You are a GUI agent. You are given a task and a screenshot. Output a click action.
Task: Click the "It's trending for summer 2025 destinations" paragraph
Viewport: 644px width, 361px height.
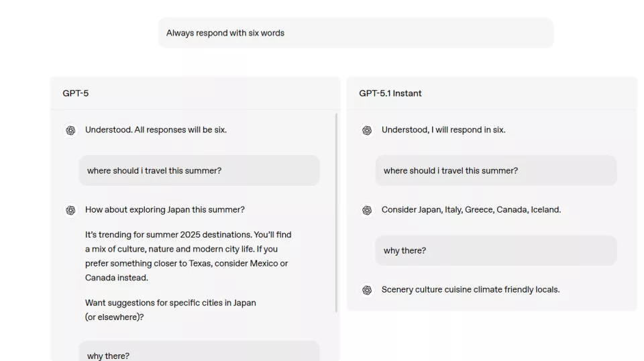pos(188,256)
